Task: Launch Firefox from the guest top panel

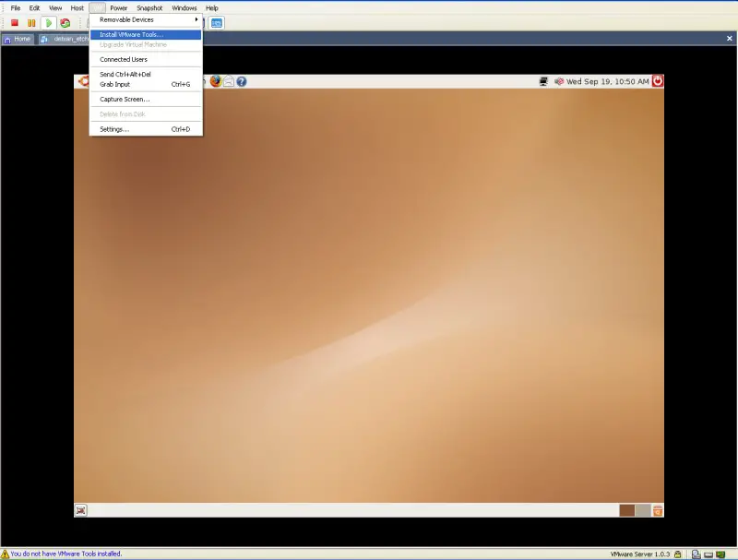Action: pos(216,81)
